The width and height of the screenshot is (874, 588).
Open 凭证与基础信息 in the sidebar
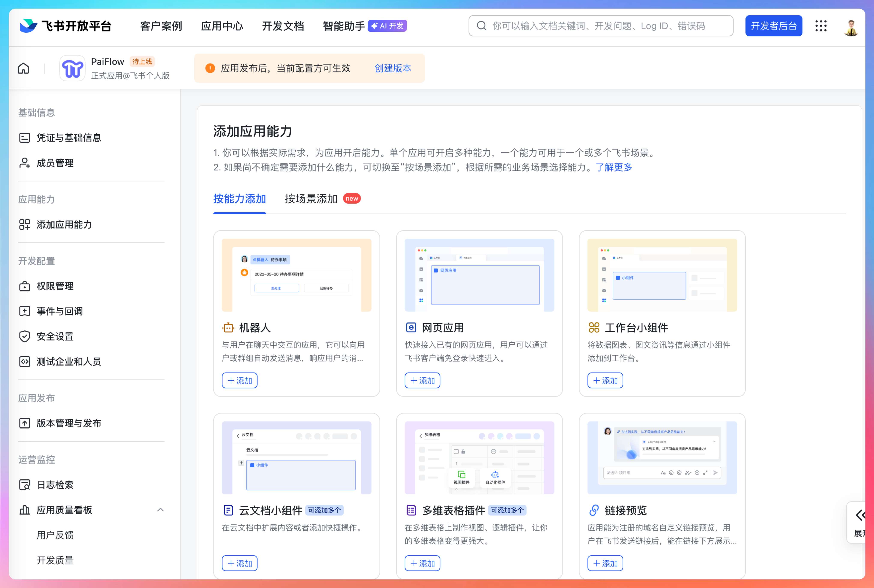tap(69, 138)
